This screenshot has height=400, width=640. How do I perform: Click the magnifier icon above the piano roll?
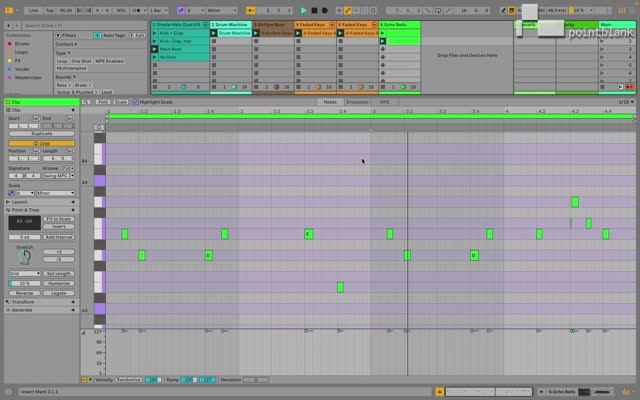point(86,102)
